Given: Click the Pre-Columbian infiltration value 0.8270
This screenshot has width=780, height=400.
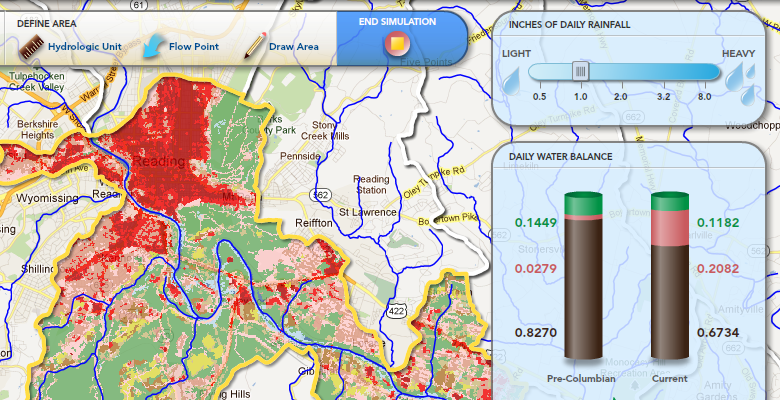Looking at the screenshot, I should [x=536, y=333].
